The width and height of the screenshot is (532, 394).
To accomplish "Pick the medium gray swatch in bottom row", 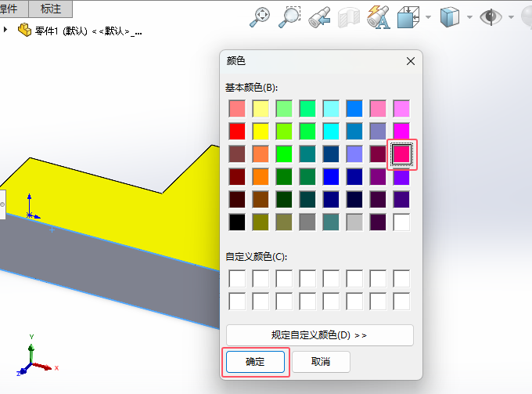I will 307,222.
